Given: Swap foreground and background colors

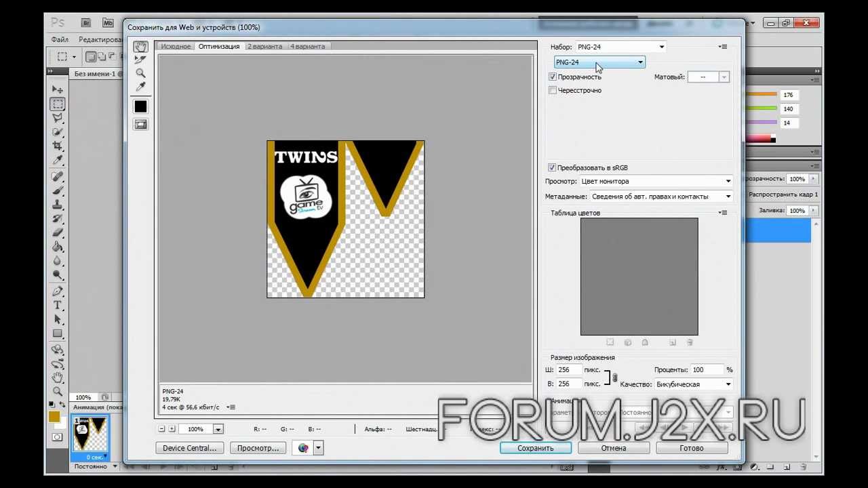Looking at the screenshot, I should pos(63,406).
